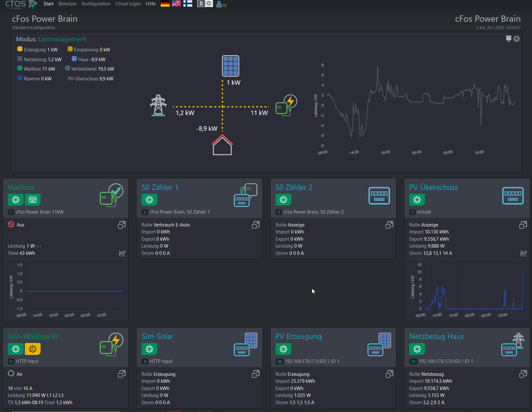The image size is (532, 412).
Task: Open Netzbezug Haus settings gear
Action: point(417,349)
